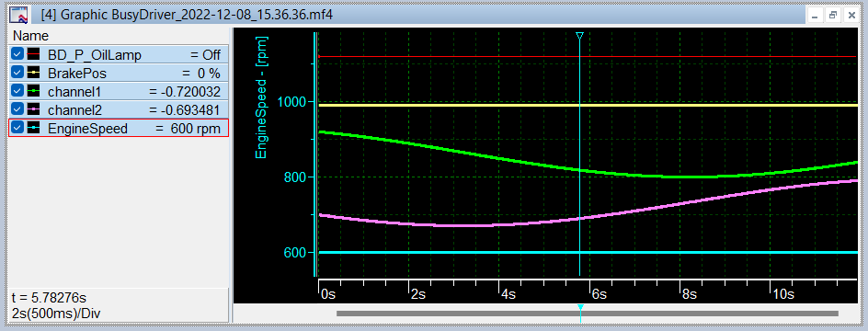The height and width of the screenshot is (331, 868).
Task: Click the cursor triangle marker at the top of the graph
Action: [579, 36]
